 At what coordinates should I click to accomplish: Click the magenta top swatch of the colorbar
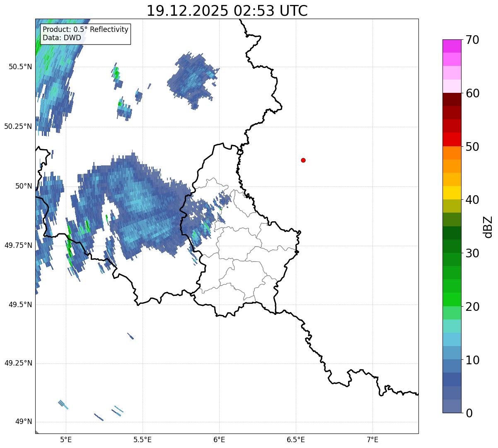452,46
